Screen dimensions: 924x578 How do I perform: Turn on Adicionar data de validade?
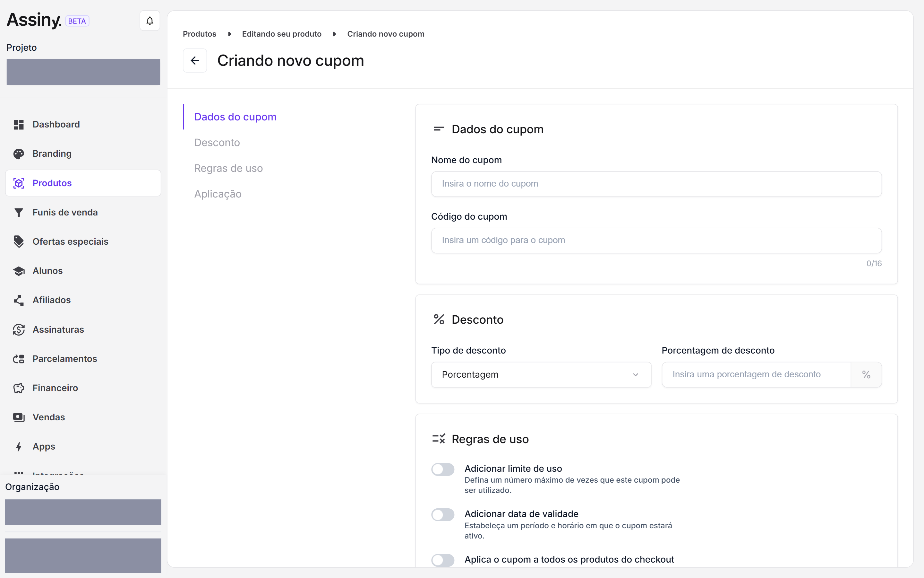[x=443, y=514]
